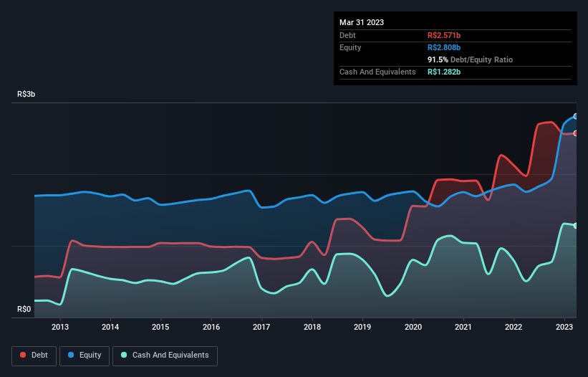Click the R$2.808b equity value
588x377 pixels.
click(444, 47)
